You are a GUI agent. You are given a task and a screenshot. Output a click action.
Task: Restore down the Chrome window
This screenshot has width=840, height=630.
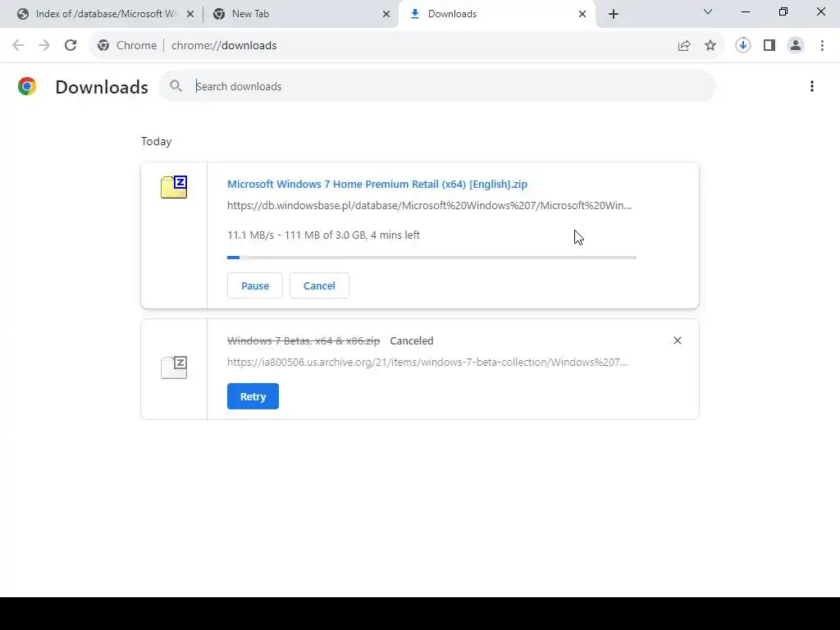pyautogui.click(x=783, y=11)
